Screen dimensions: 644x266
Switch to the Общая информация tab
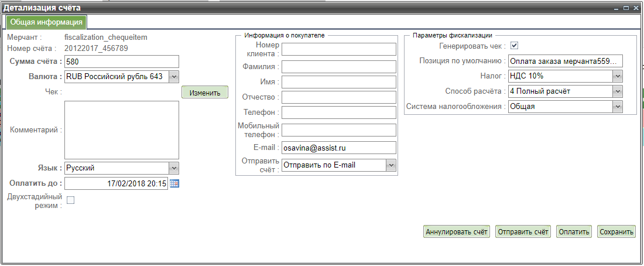[46, 22]
